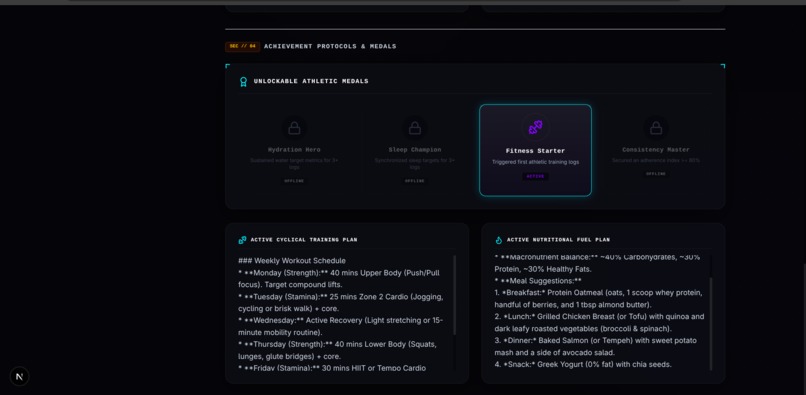Click the Snack Greek Yogurt line
The image size is (806, 395).
point(583,365)
